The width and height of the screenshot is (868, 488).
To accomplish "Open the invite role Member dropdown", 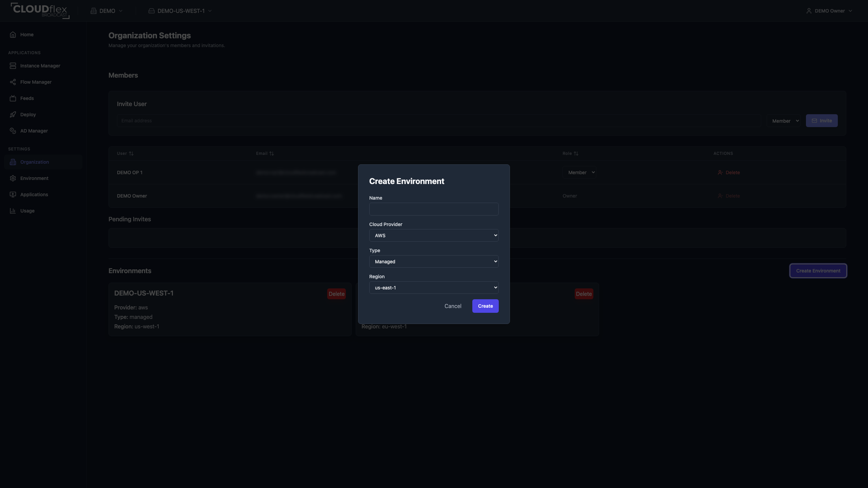I will pos(784,121).
